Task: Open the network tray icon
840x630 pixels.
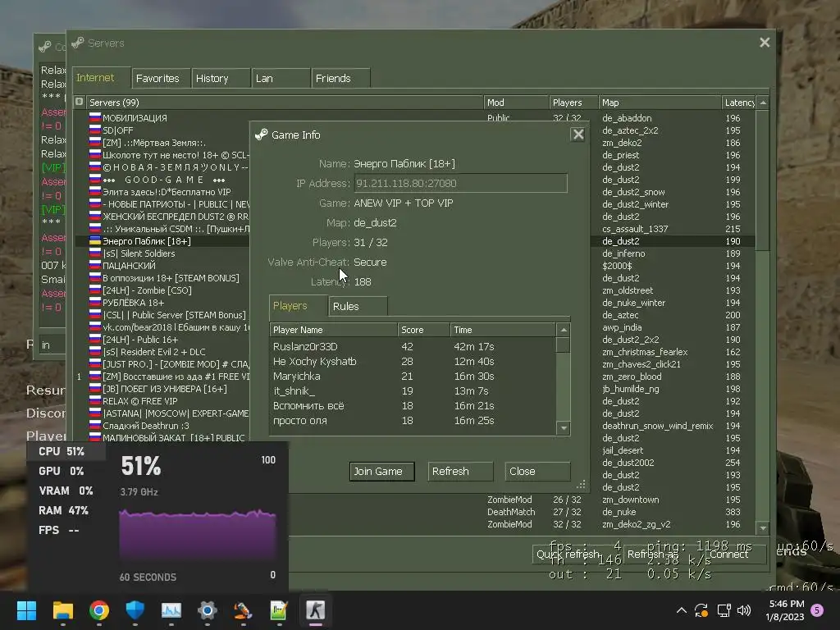Action: point(724,610)
